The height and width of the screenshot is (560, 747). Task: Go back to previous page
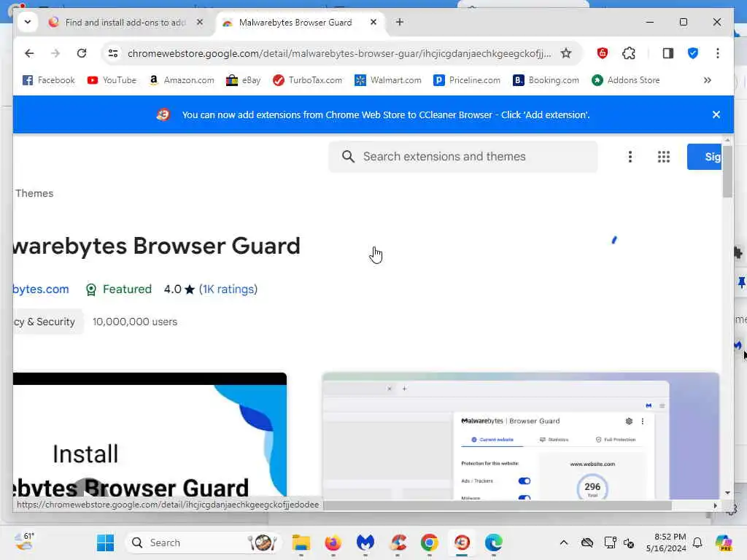29,53
